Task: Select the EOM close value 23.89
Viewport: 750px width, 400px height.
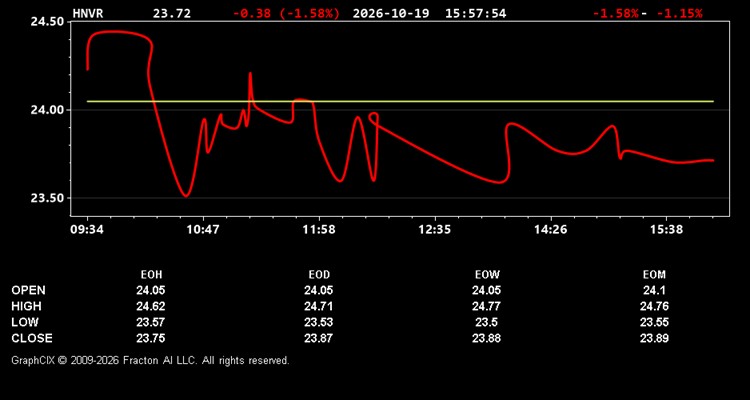Action: pyautogui.click(x=654, y=338)
